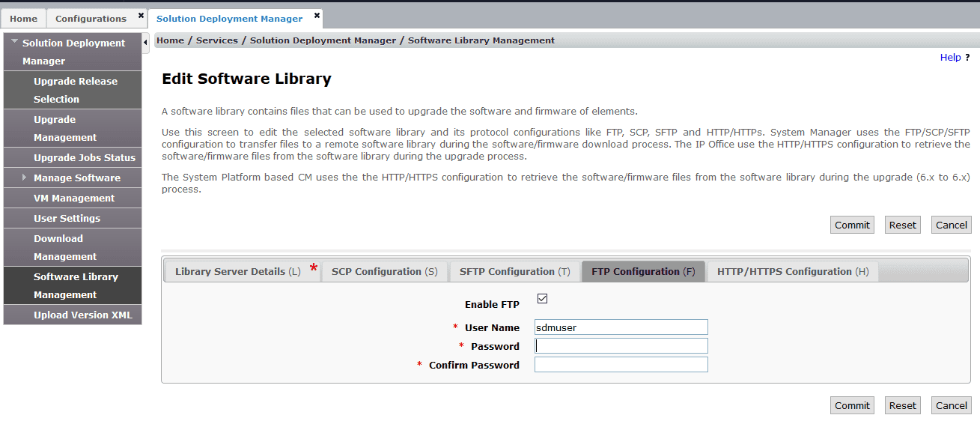Expand the Manage Software submenu
Viewport: 980px width, 424px height.
coord(25,178)
